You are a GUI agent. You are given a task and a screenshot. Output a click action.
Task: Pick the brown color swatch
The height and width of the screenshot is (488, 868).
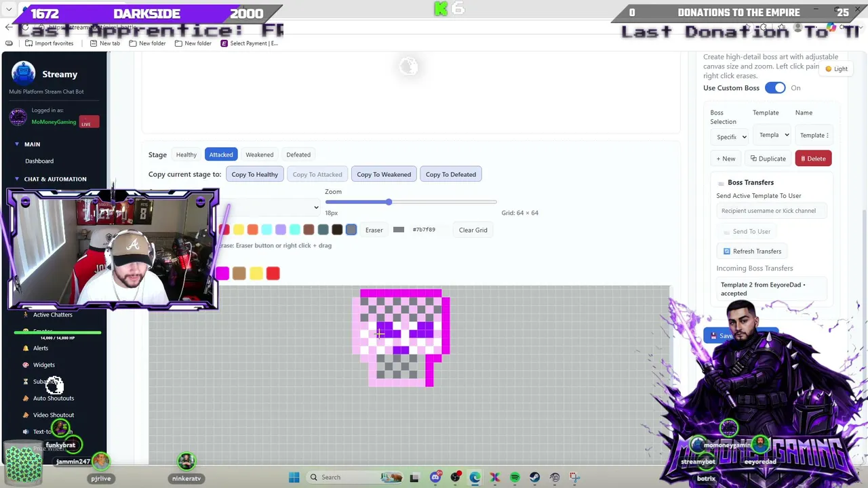click(x=309, y=230)
